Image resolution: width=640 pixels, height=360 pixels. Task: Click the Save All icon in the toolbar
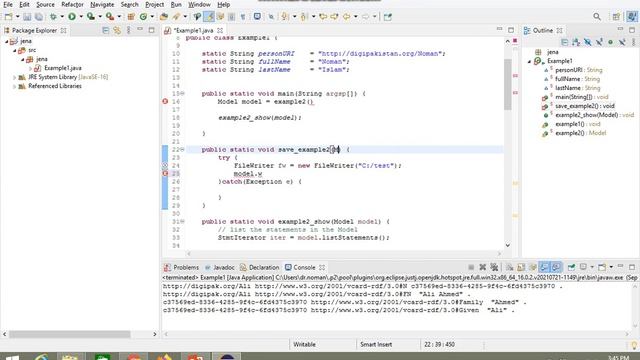(x=39, y=17)
